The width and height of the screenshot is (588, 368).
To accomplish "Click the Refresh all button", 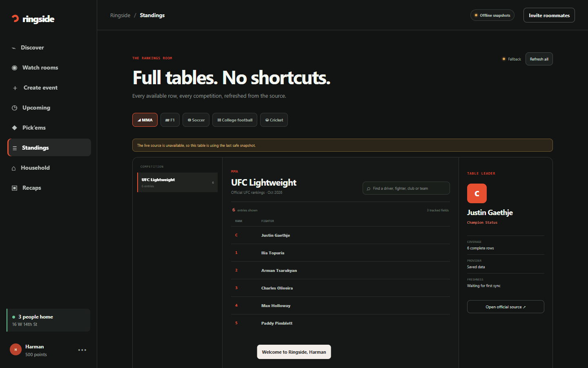I will pyautogui.click(x=539, y=59).
